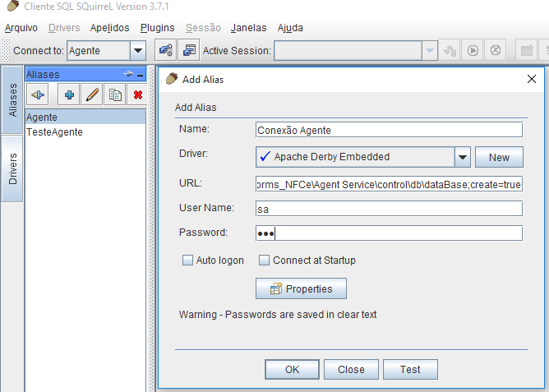Screen dimensions: 549x392
Task: Click the commit/rollback icon after Active Session dropdown
Action: tap(450, 50)
